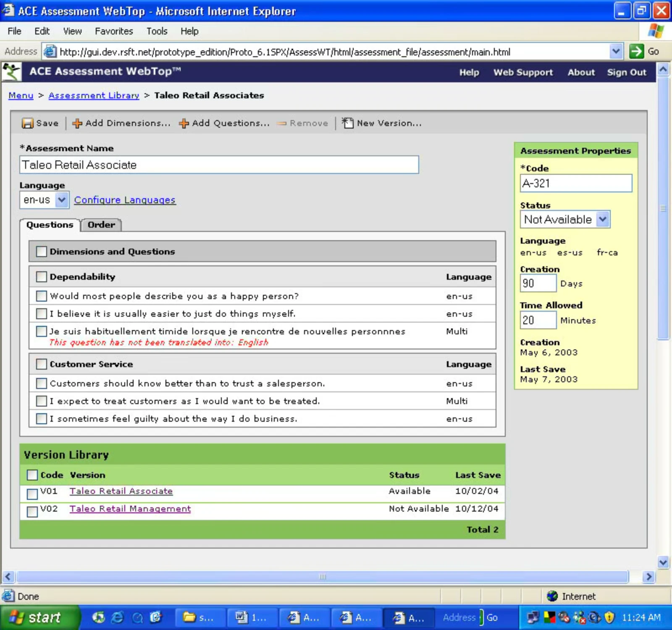Select the 'easier to just do things myself' checkbox
The width and height of the screenshot is (672, 630).
pos(41,314)
